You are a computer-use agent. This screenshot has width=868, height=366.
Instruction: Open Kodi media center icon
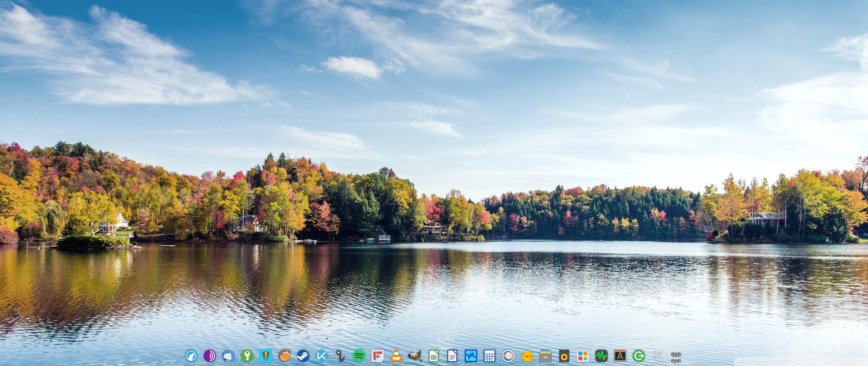pyautogui.click(x=321, y=356)
